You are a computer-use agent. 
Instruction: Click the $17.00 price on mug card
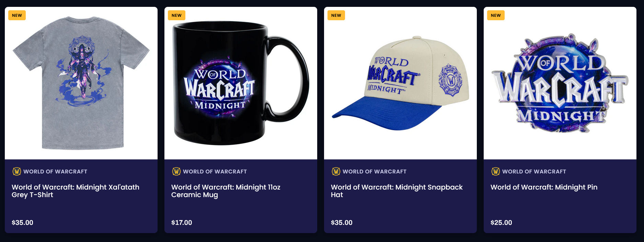pyautogui.click(x=182, y=222)
